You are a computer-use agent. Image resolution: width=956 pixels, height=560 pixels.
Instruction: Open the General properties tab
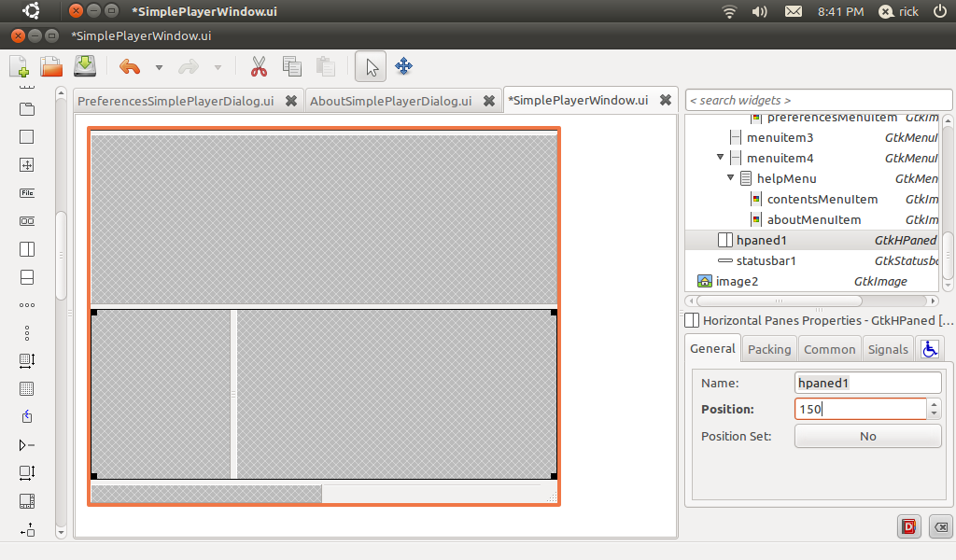tap(712, 348)
